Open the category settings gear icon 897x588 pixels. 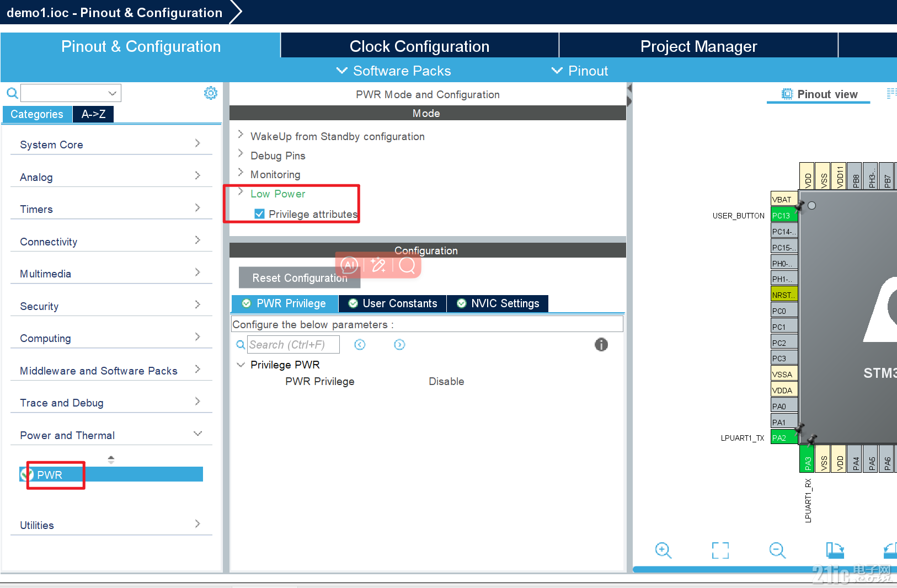(210, 93)
